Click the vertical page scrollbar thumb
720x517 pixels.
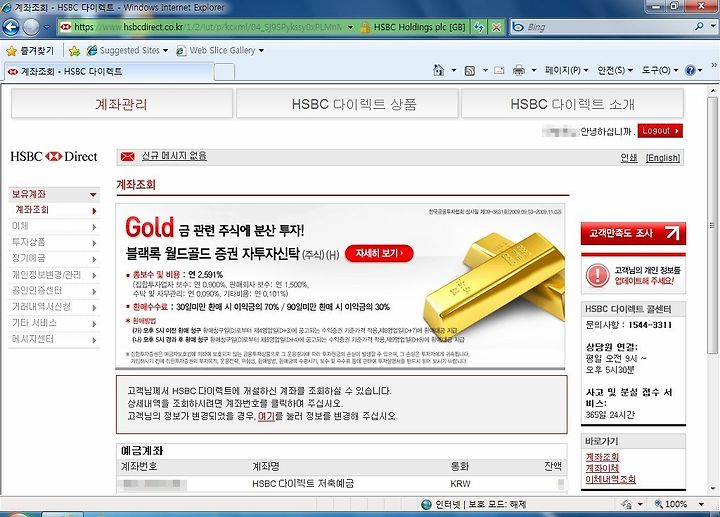click(x=712, y=225)
